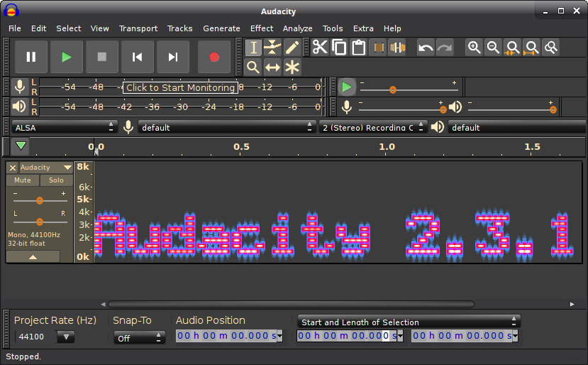Click the Project Rate 44100 field
588x365 pixels.
pyautogui.click(x=36, y=337)
